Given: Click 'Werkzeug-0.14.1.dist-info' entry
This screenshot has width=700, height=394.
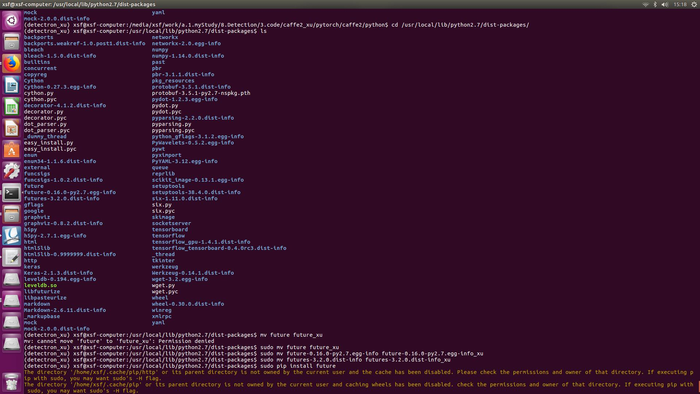Looking at the screenshot, I should [193, 273].
